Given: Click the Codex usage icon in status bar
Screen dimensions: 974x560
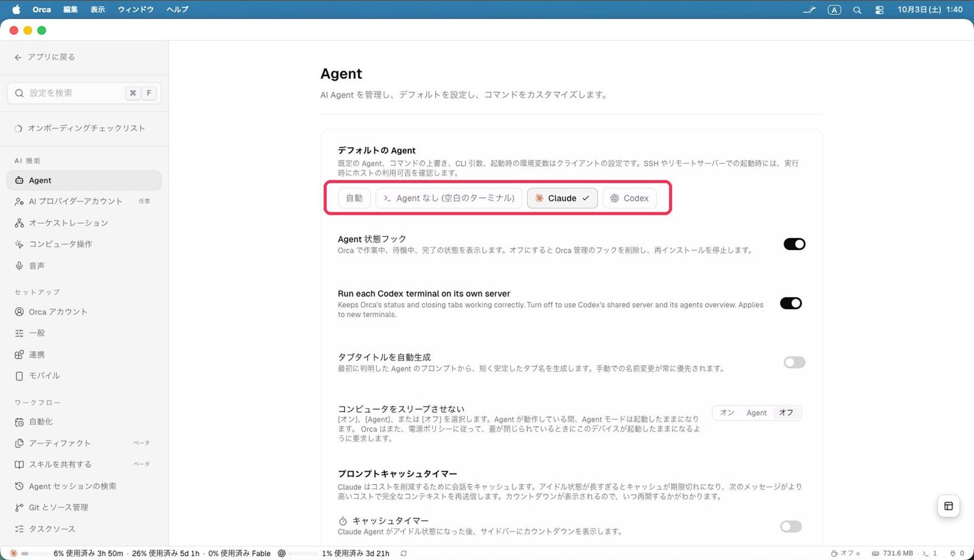Looking at the screenshot, I should 282,553.
